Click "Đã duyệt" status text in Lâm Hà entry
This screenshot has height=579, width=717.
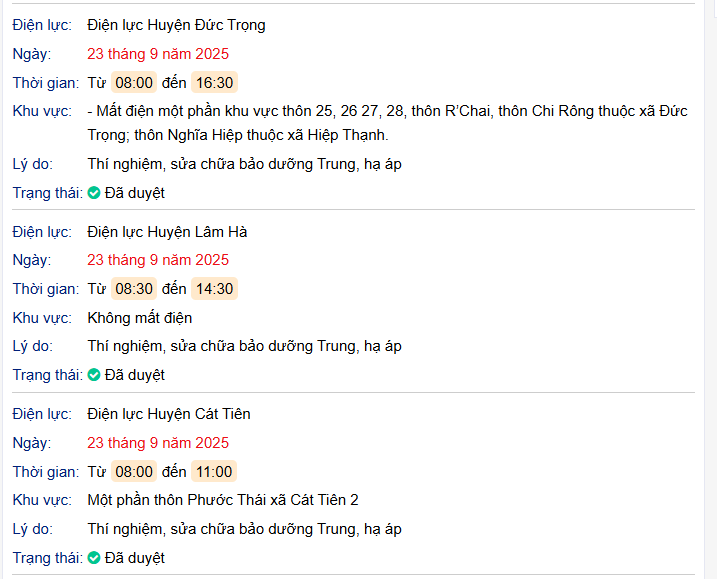135,375
